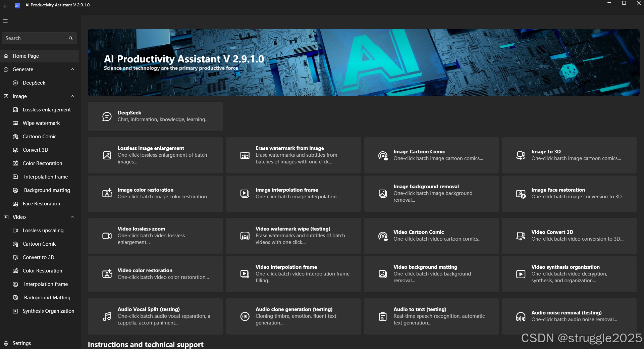Click video Interpolation frame sidebar icon
The width and height of the screenshot is (644, 349).
(x=15, y=284)
